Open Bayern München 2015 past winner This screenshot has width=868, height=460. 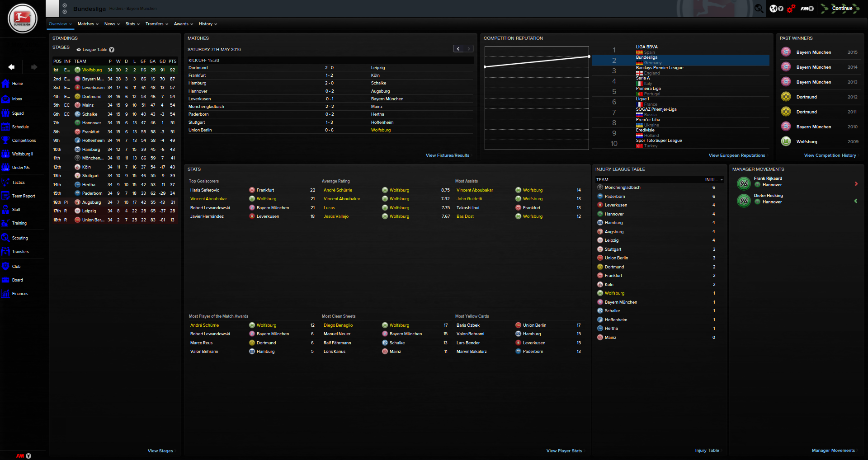coord(820,52)
